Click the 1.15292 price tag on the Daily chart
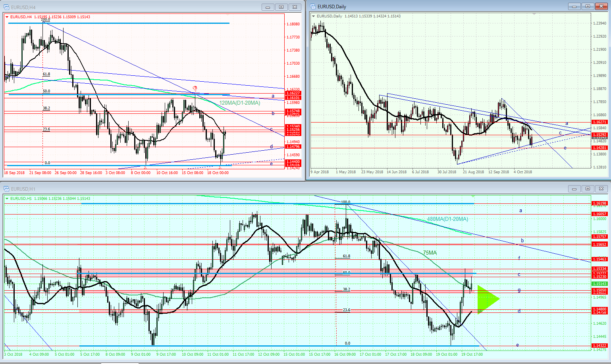 (x=599, y=135)
